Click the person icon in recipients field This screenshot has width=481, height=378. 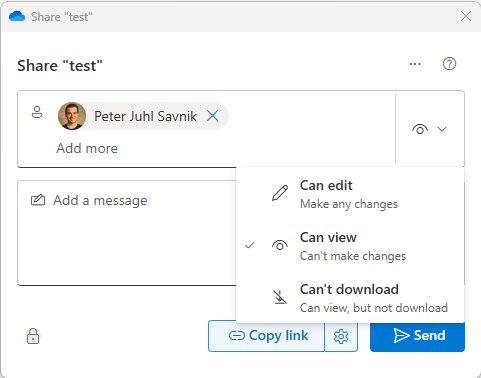(37, 112)
